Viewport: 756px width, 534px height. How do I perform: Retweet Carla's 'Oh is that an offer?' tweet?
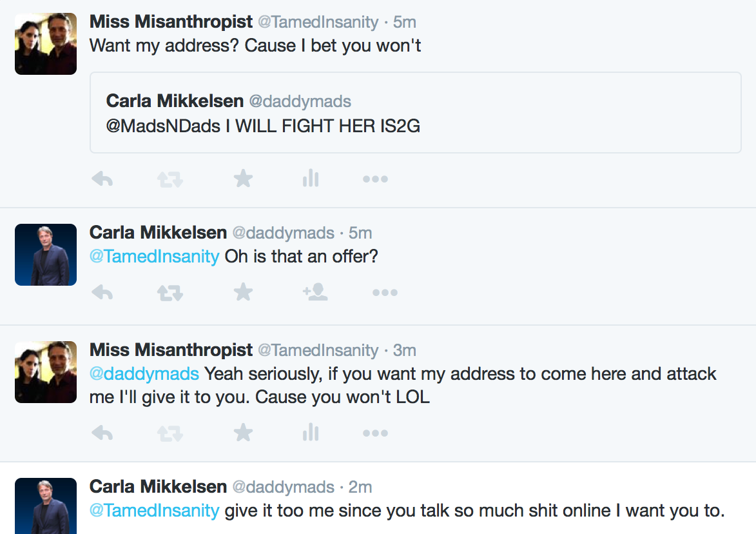170,293
